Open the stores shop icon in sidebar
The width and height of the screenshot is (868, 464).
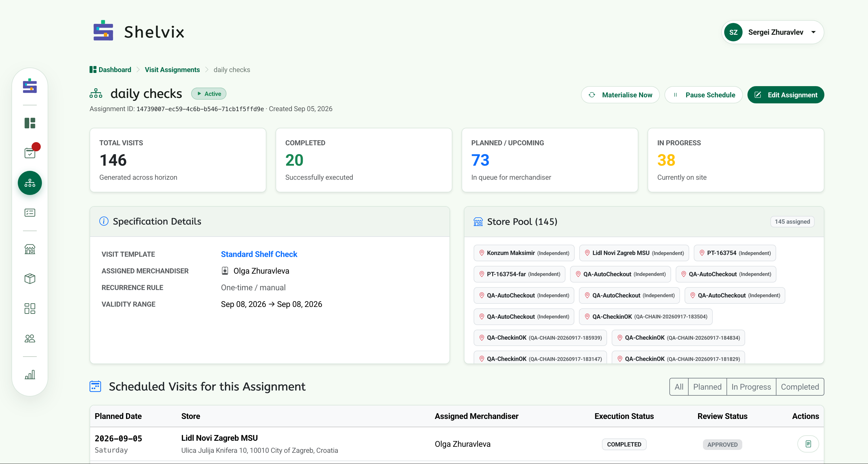tap(30, 249)
